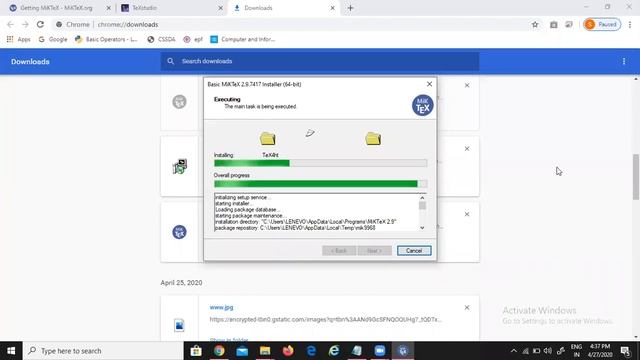640x360 pixels.
Task: Click the www.jpg file icon
Action: (179, 325)
